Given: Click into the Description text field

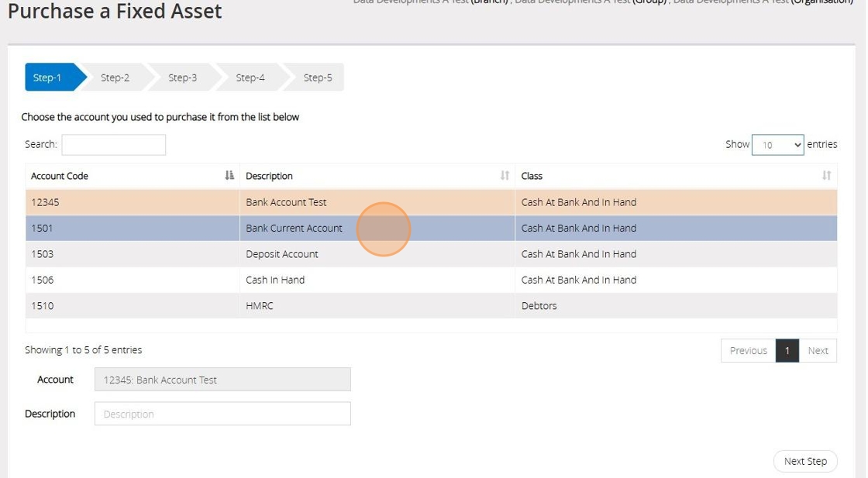Looking at the screenshot, I should [x=222, y=414].
